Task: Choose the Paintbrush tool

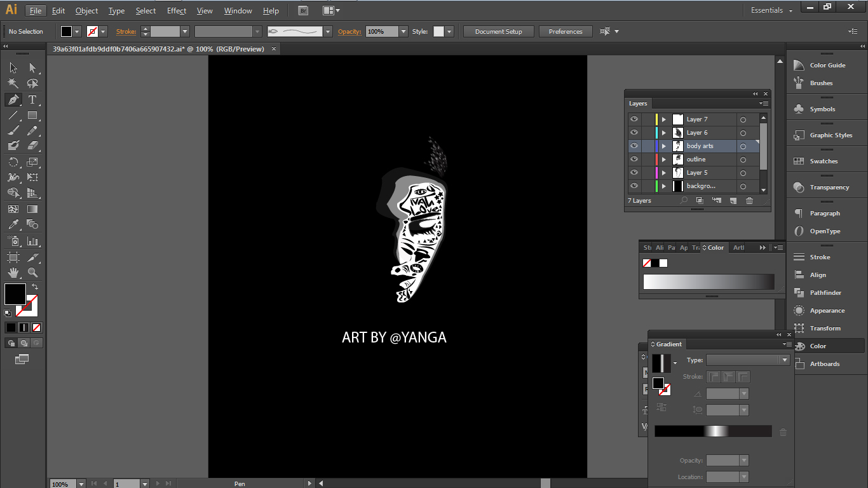Action: pyautogui.click(x=13, y=130)
